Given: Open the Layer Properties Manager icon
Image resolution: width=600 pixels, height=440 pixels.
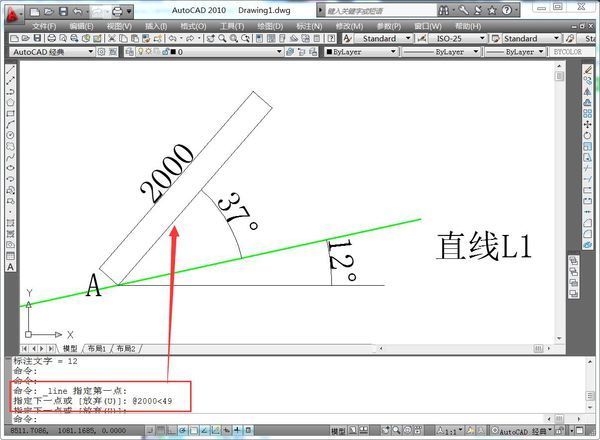Looking at the screenshot, I should pos(129,52).
